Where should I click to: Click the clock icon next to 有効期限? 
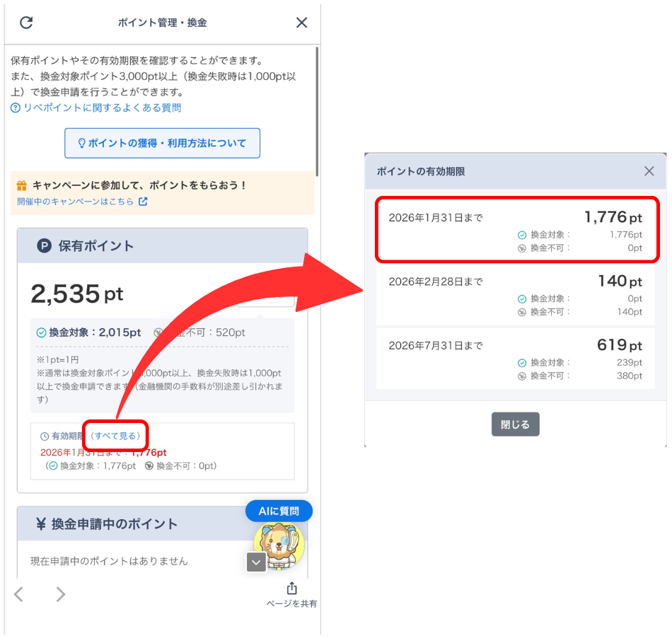[45, 436]
